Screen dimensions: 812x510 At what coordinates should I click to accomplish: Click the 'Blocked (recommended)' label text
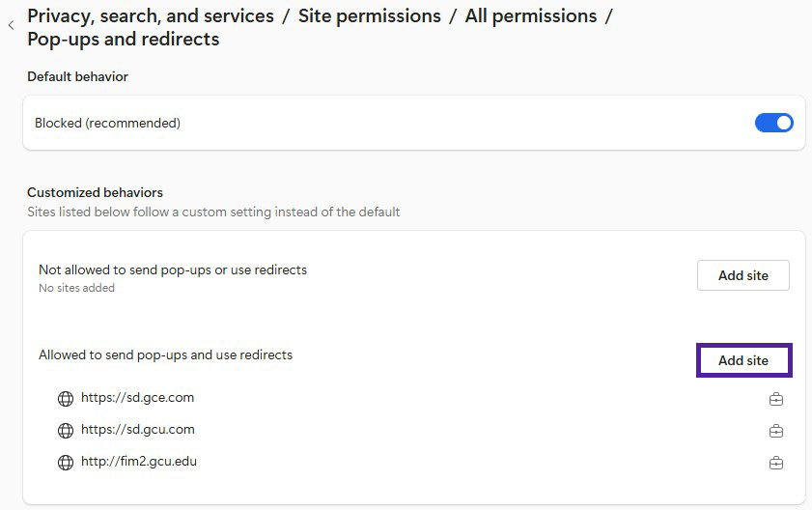[x=107, y=123]
